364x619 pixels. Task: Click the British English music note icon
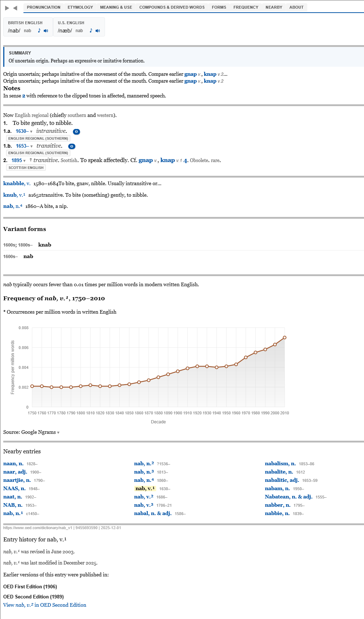[x=39, y=31]
